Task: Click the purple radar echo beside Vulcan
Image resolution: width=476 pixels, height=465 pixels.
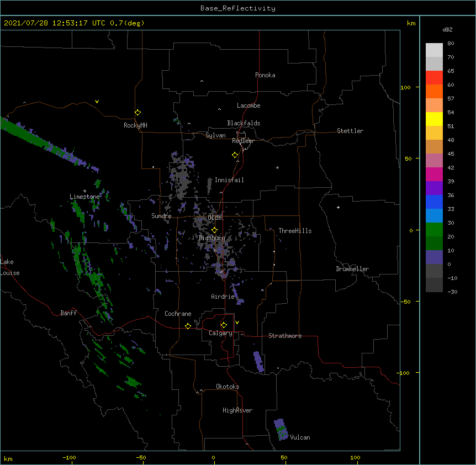Action: 281,430
